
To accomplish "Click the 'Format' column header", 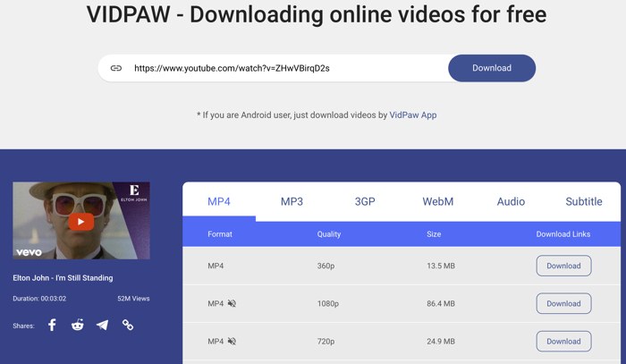I will (x=220, y=234).
